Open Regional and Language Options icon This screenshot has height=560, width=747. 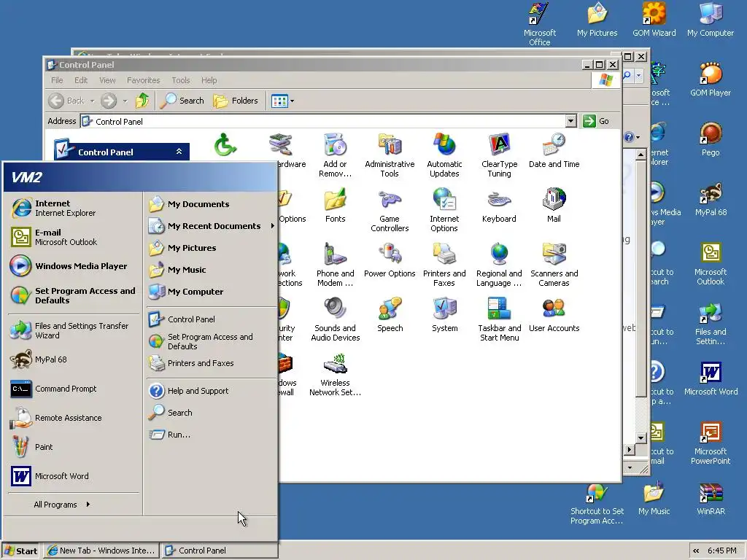[499, 264]
